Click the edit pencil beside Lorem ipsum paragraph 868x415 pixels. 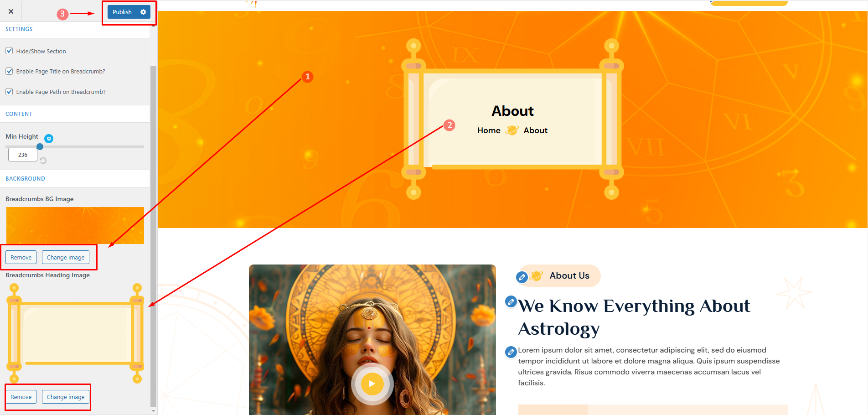click(x=511, y=352)
